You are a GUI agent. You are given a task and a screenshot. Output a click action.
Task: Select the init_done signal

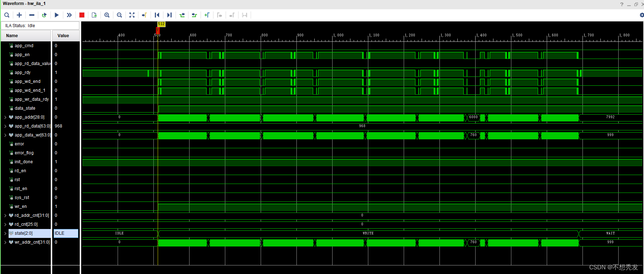(x=24, y=162)
